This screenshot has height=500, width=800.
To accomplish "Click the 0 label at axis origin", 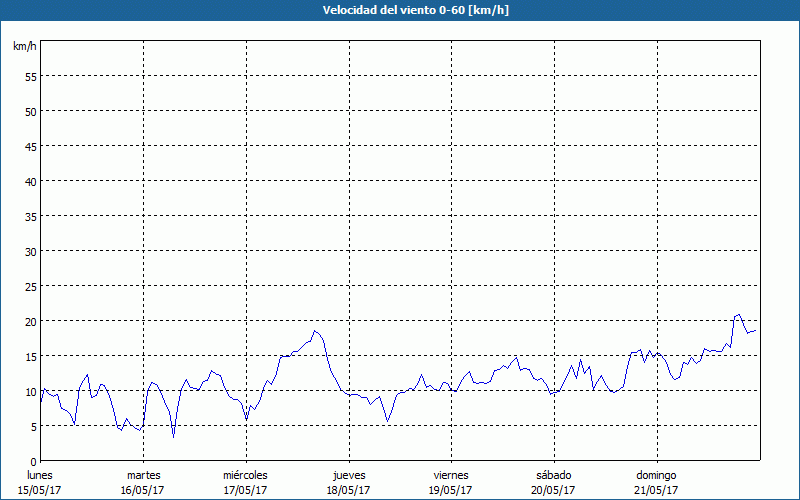I will click(33, 461).
